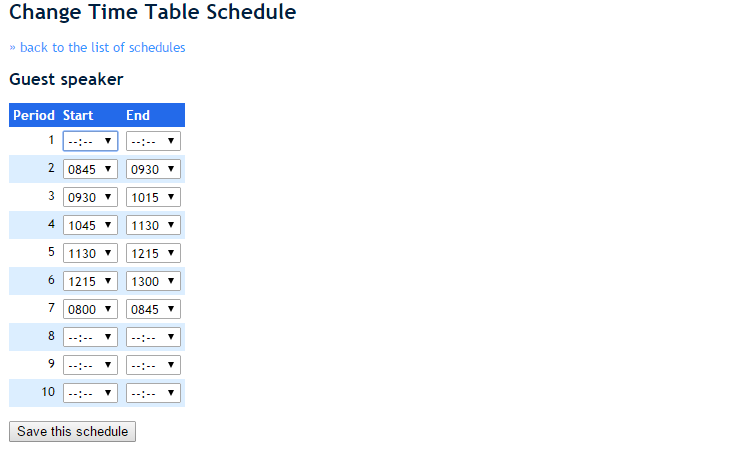The image size is (744, 454).
Task: Open the Period 3 Start dropdown showing 0930
Action: (x=90, y=197)
